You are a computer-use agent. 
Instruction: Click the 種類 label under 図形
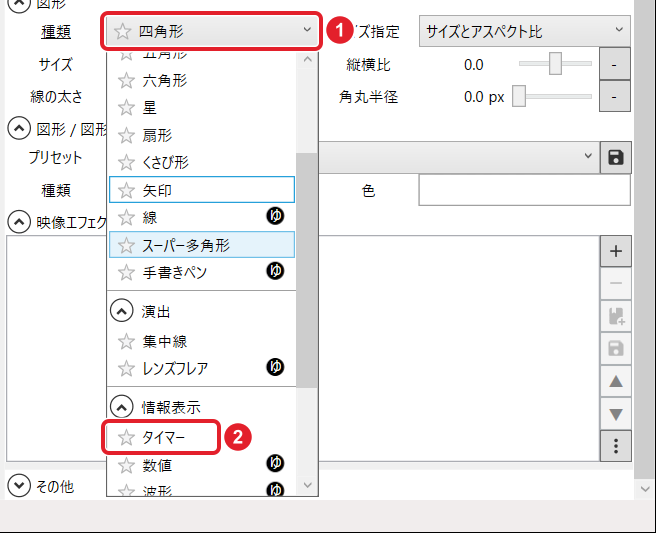tap(56, 32)
